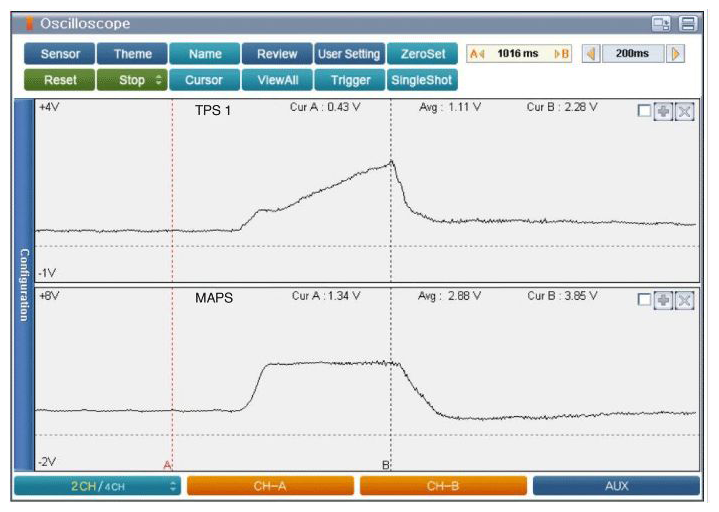719x512 pixels.
Task: Open the AUX tab
Action: pos(616,486)
